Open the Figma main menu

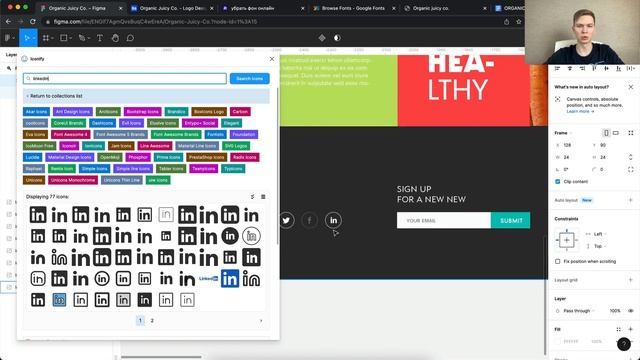point(8,38)
